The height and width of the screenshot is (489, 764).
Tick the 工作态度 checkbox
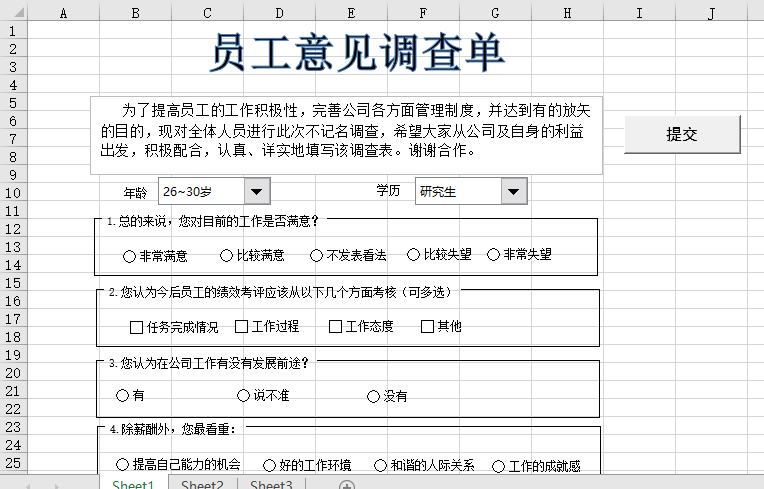(x=336, y=326)
